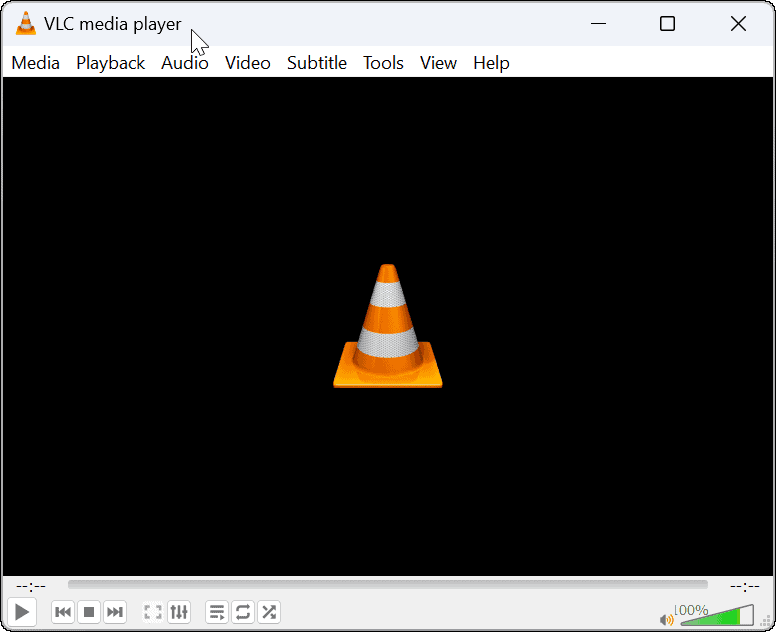Open the Subtitle menu

click(x=317, y=63)
